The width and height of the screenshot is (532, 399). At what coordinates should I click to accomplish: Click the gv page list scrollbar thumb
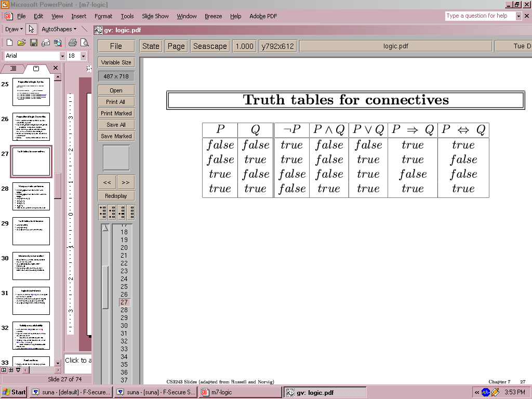105,287
